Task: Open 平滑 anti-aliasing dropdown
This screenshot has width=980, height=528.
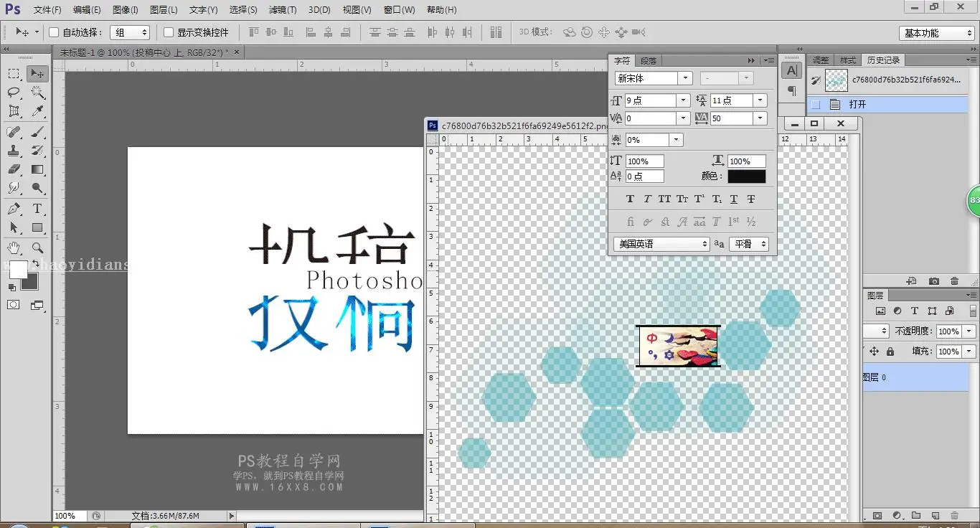Action: point(749,244)
